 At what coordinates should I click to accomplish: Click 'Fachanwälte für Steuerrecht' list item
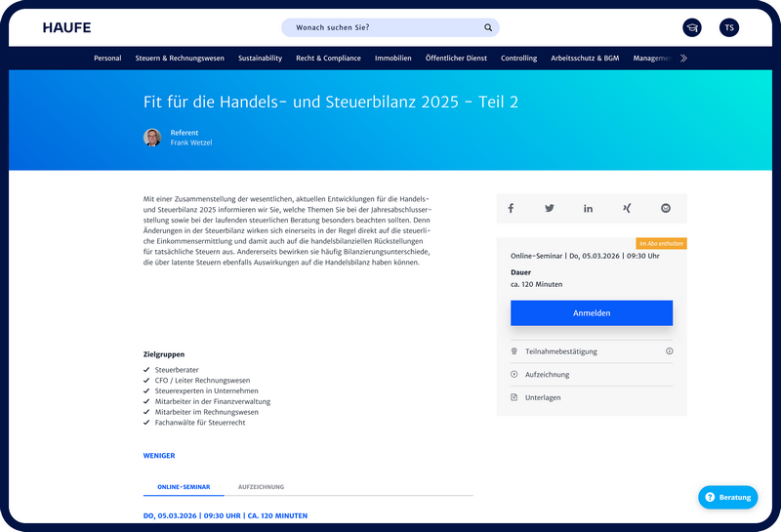coord(200,423)
